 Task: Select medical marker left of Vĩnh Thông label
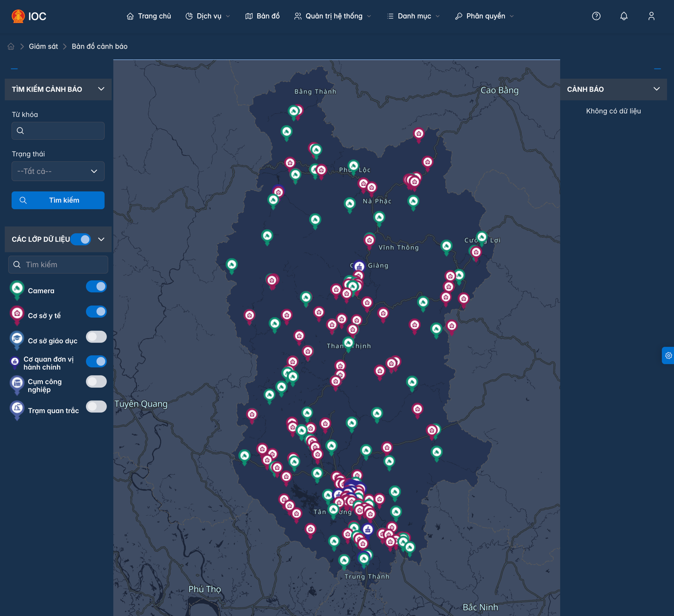370,241
